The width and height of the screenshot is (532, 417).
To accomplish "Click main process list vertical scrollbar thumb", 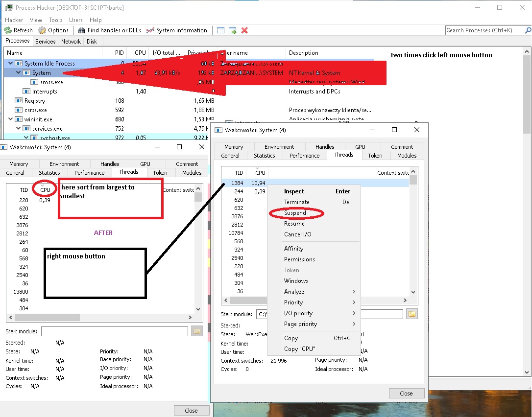I will [x=527, y=95].
